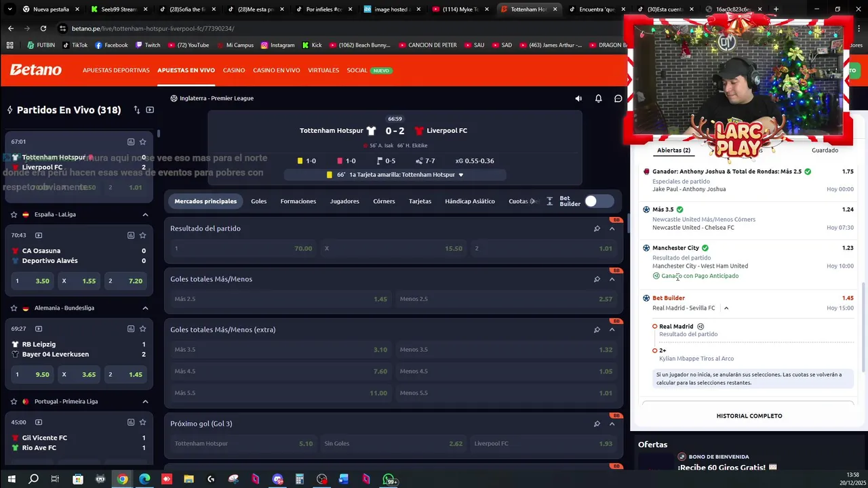Open Virtuales section
The image size is (868, 488).
click(323, 70)
